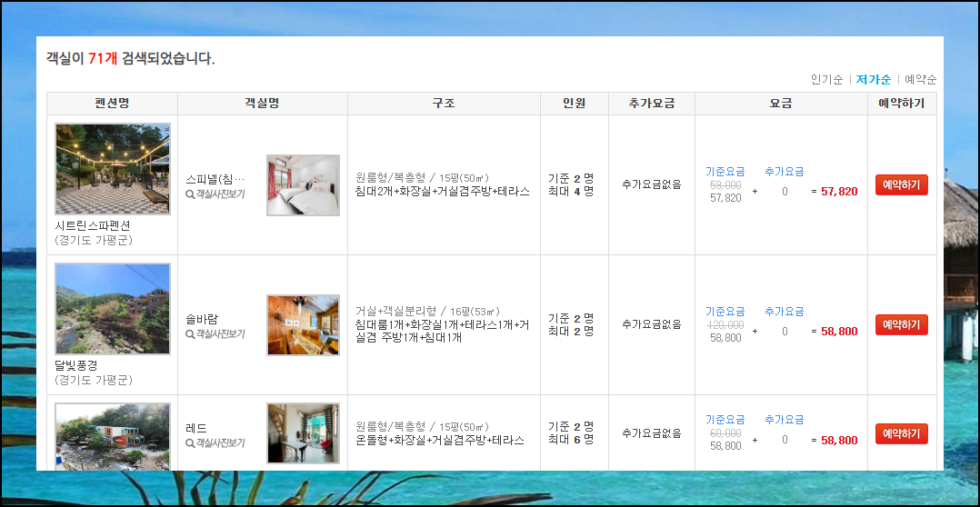Click the 요금 column header
980x507 pixels.
point(781,104)
